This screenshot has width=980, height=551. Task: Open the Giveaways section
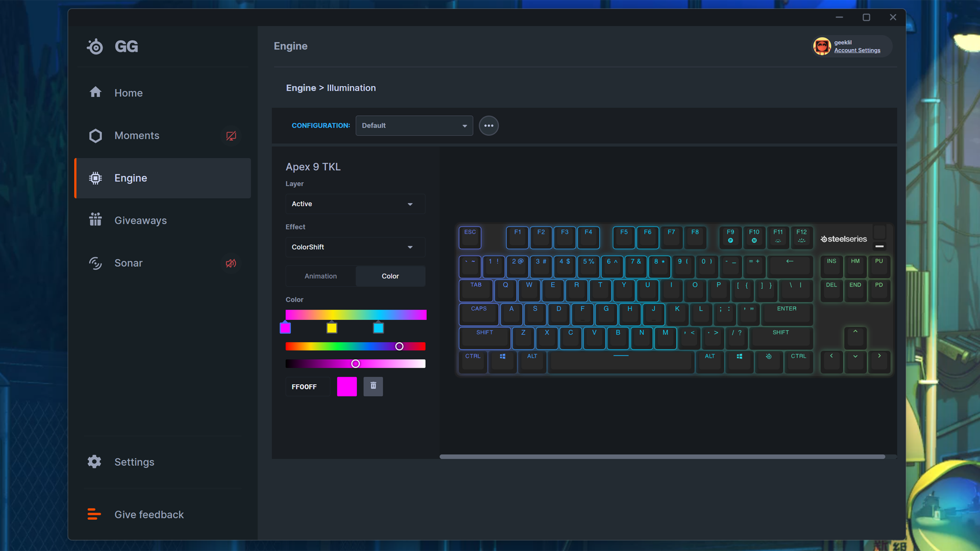tap(162, 220)
